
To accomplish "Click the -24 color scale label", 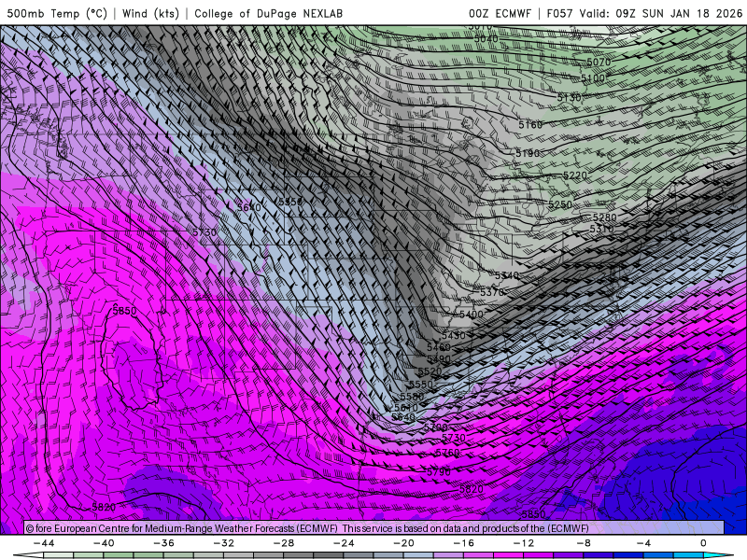I will click(x=344, y=543).
